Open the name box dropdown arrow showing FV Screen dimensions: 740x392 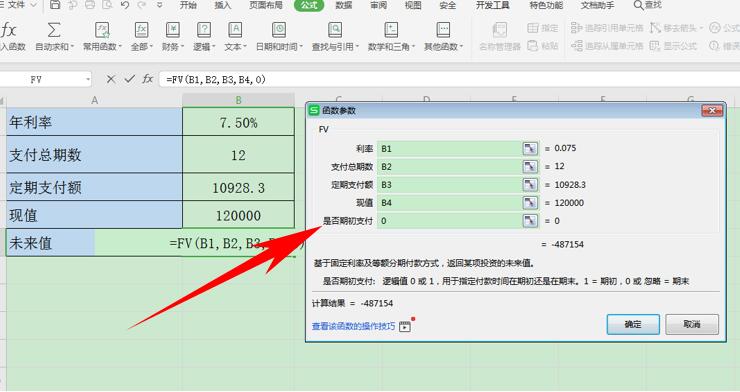(88, 80)
